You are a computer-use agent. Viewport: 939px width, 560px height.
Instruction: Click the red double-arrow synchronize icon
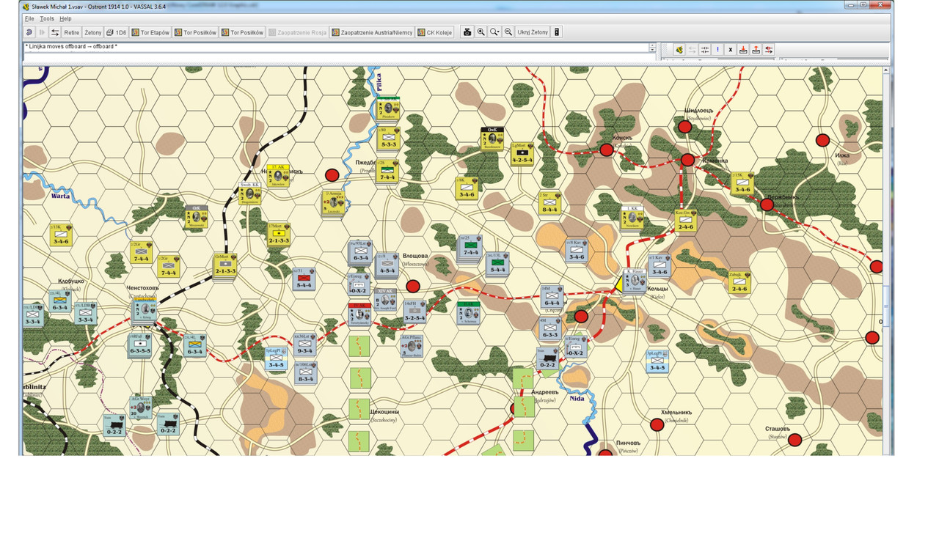tap(768, 50)
